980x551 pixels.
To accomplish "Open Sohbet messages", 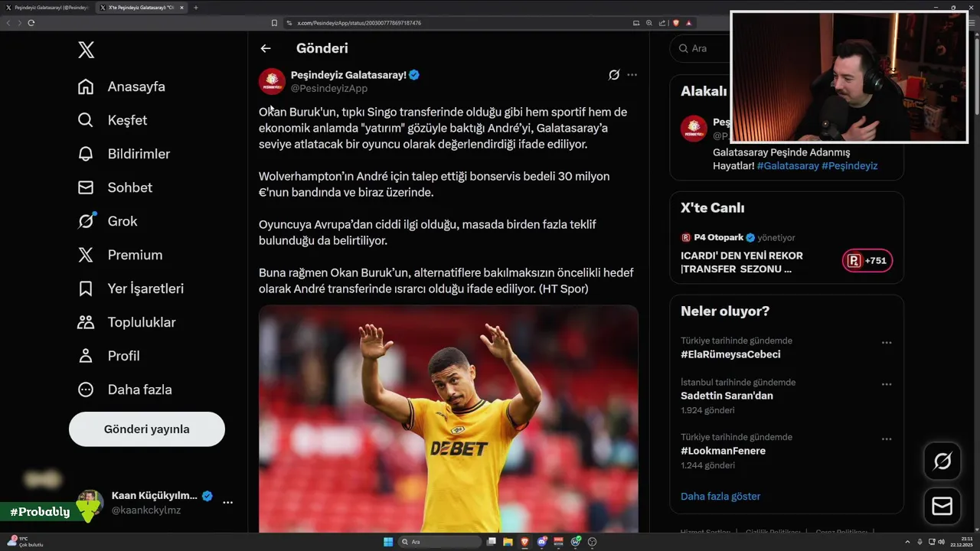I will click(115, 187).
